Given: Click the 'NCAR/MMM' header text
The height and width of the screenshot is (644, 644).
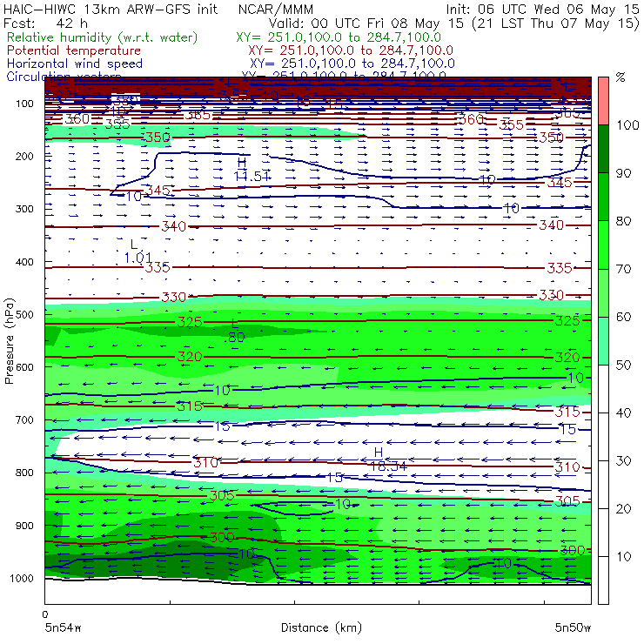Looking at the screenshot, I should [276, 10].
